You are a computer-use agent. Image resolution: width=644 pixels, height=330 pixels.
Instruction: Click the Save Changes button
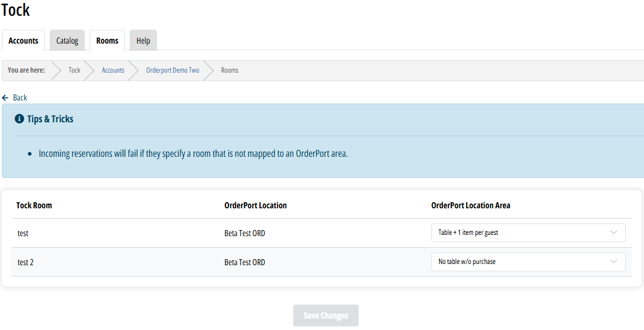[x=326, y=315]
